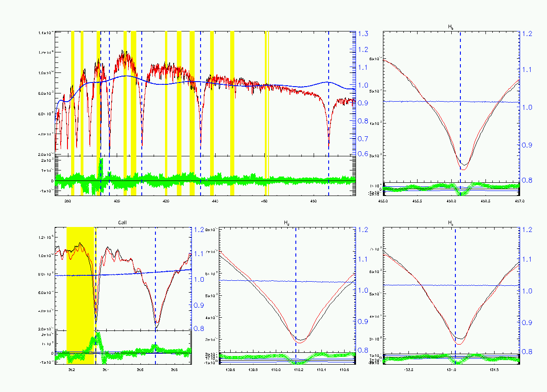Image resolution: width=547 pixels, height=392 pixels.
Task: Select dashed line marker in bottom-right panel
Action: tap(455, 295)
